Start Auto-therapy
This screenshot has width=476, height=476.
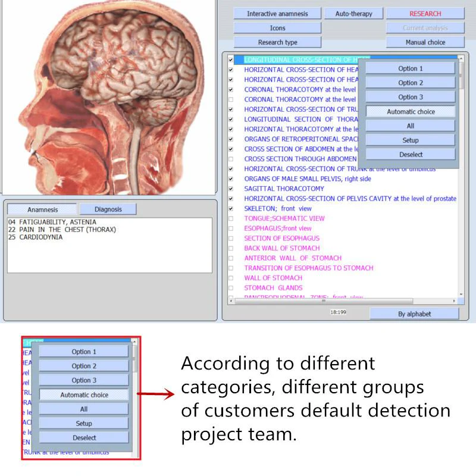pyautogui.click(x=354, y=13)
